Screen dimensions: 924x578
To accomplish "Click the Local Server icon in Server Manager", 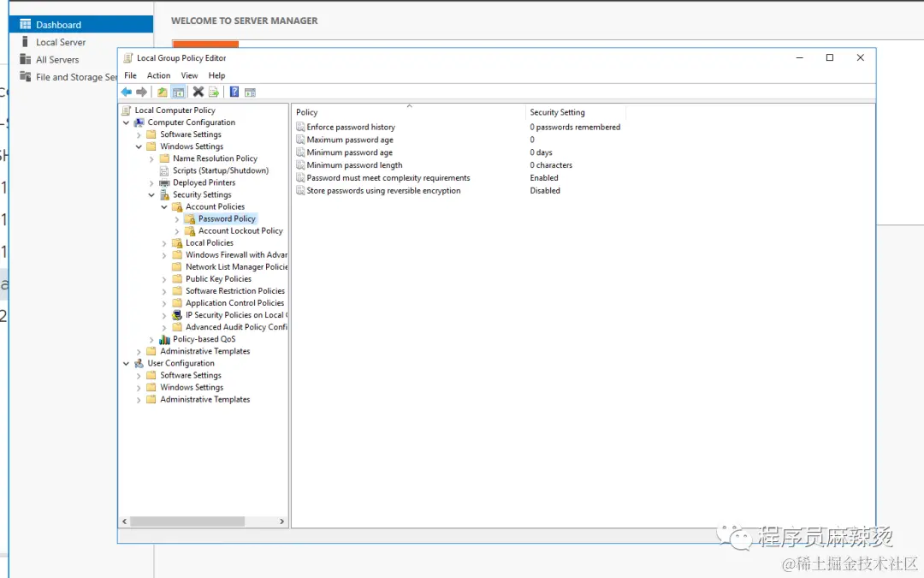I will (26, 42).
